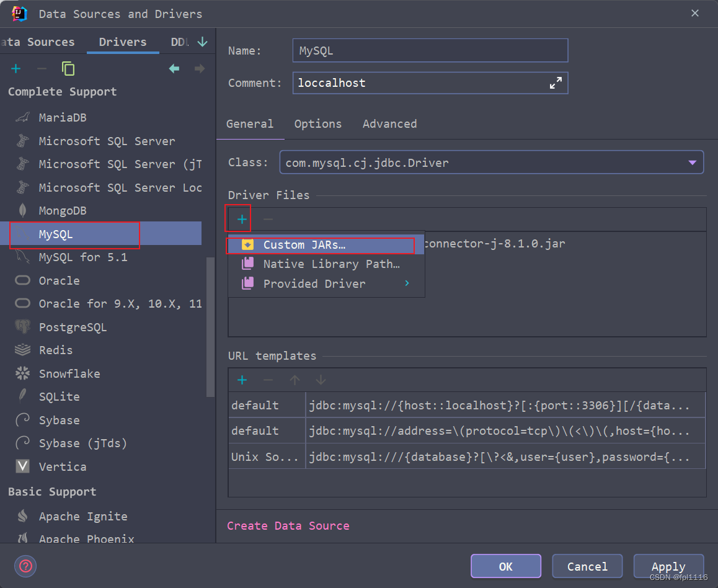
Task: Open the Class dropdown arrow
Action: click(x=692, y=163)
